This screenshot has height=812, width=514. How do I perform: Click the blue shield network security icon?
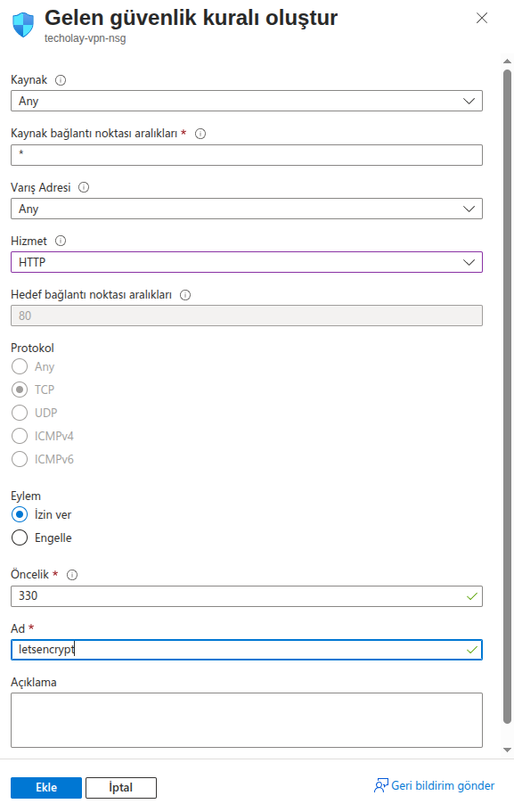click(x=23, y=24)
